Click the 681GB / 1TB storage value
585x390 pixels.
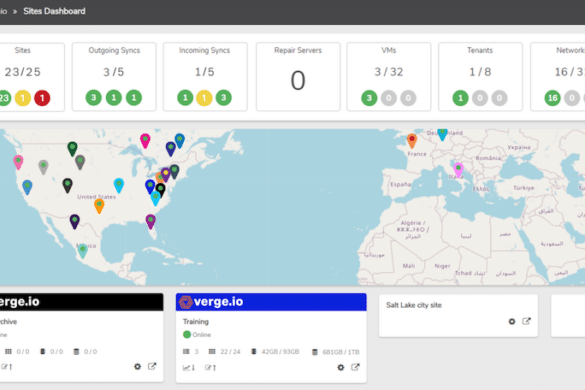tap(341, 352)
